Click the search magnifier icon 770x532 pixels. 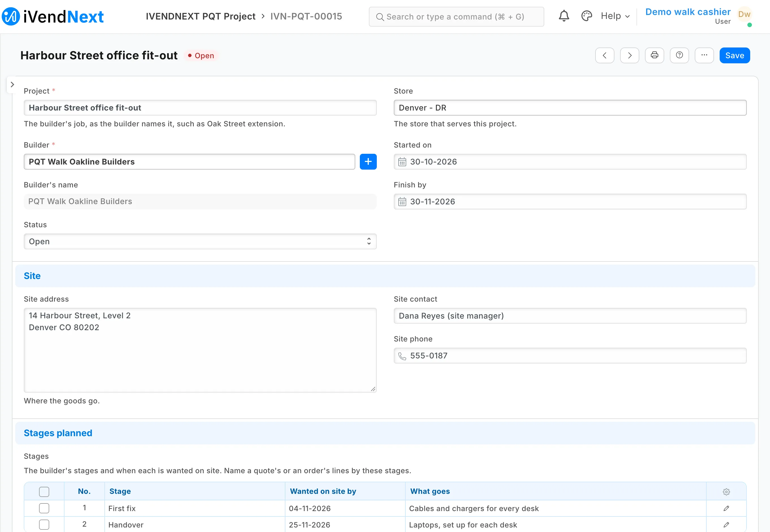click(380, 17)
